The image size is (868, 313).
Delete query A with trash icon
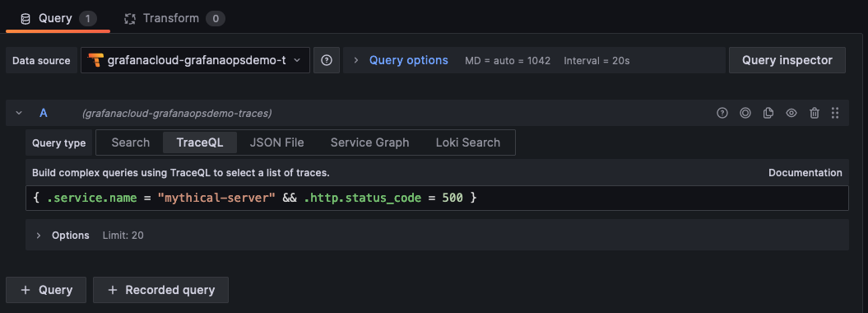[x=815, y=113]
